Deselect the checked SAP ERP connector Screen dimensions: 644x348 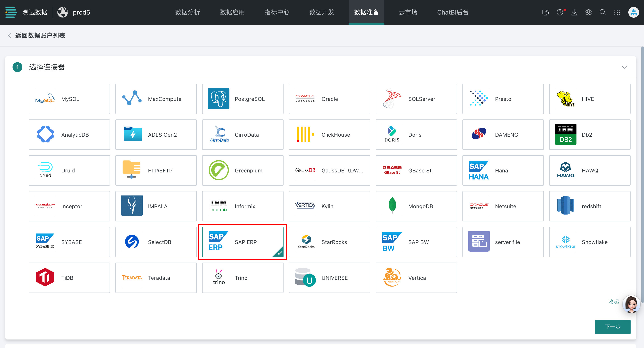click(x=242, y=242)
